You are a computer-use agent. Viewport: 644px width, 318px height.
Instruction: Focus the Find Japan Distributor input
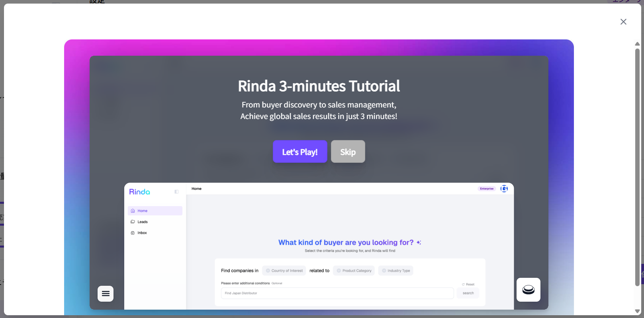click(337, 293)
